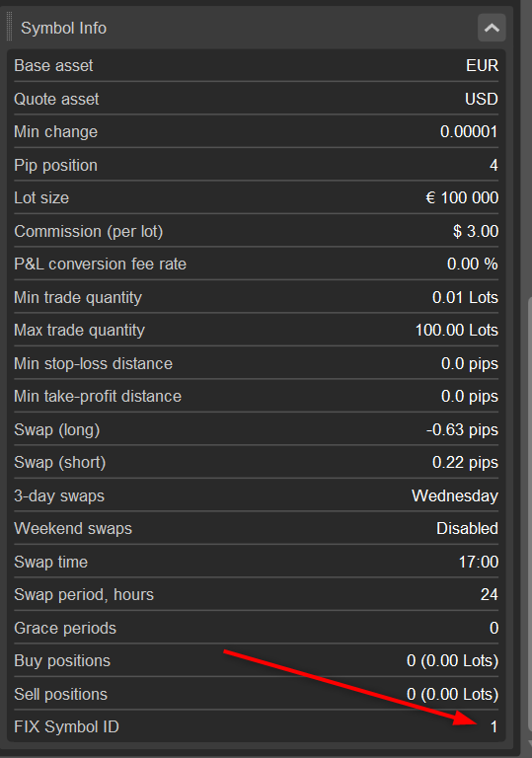Click the Max trade quantity 100.00 Lots value
This screenshot has height=758, width=532.
(457, 331)
